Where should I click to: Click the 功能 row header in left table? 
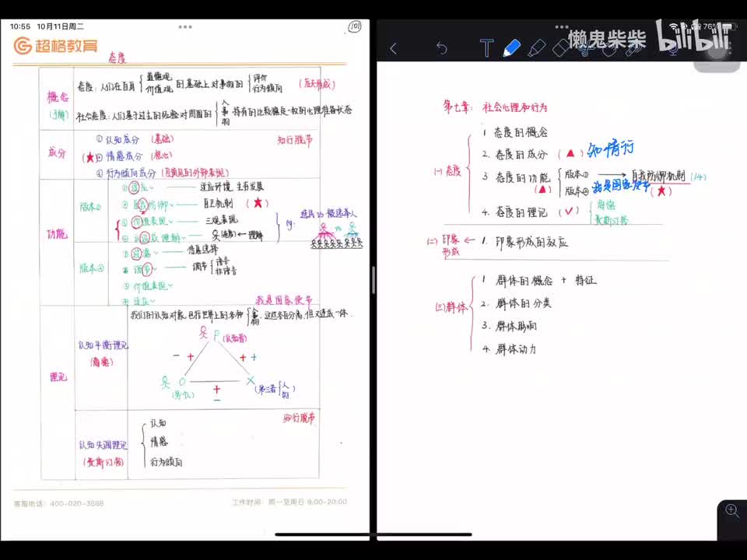57,234
